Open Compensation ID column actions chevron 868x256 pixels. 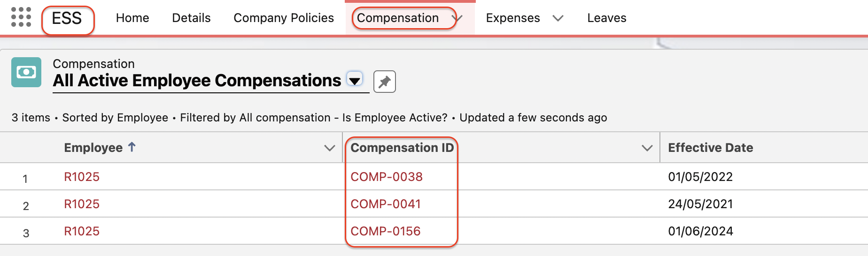(x=647, y=148)
